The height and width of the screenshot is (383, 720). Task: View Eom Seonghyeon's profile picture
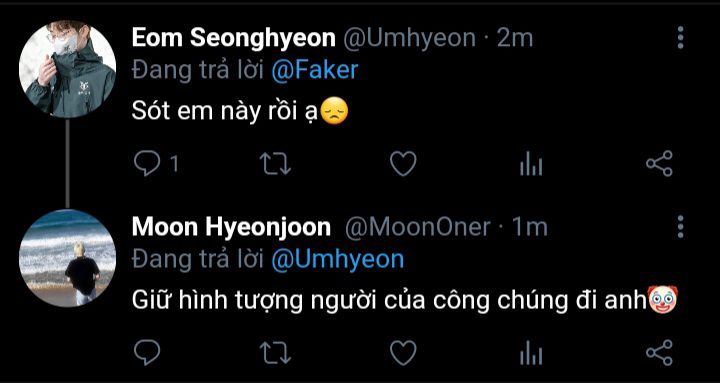(x=68, y=69)
